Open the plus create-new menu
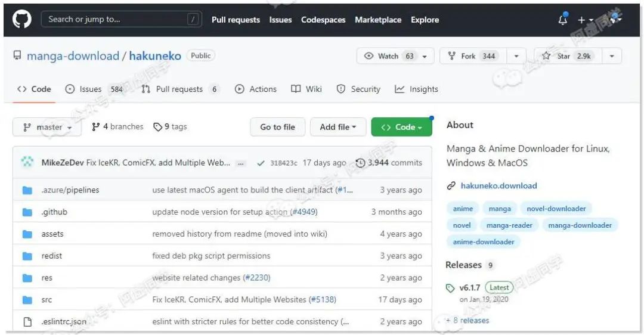Viewport: 644px width, 335px height. [x=586, y=20]
